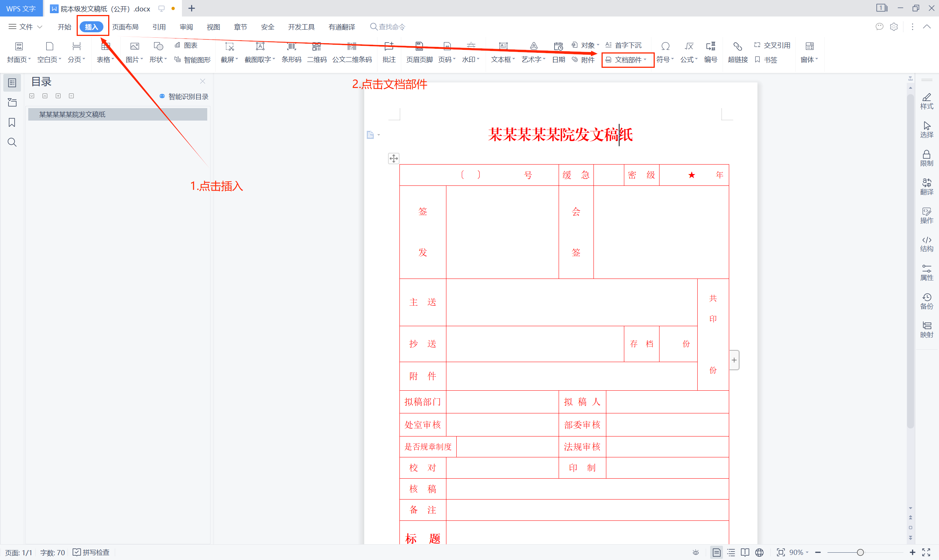
Task: Open bookmark pane in left sidebar
Action: 12,123
